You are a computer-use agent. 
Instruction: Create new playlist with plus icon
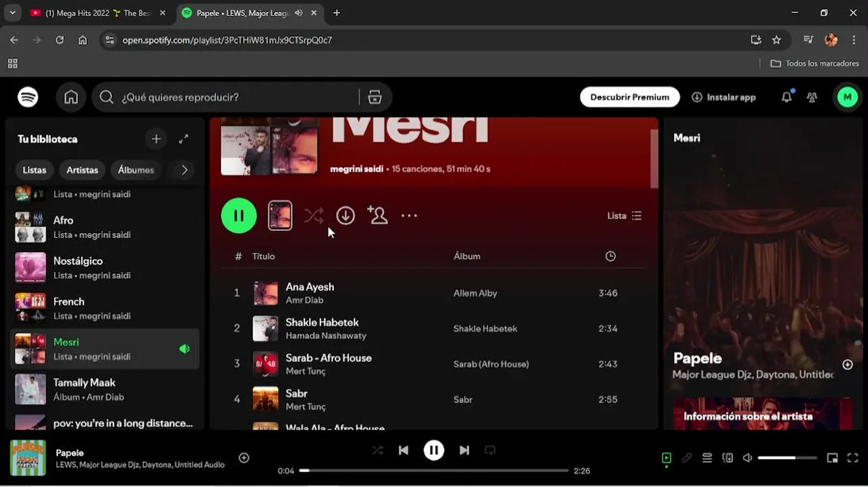[x=156, y=139]
